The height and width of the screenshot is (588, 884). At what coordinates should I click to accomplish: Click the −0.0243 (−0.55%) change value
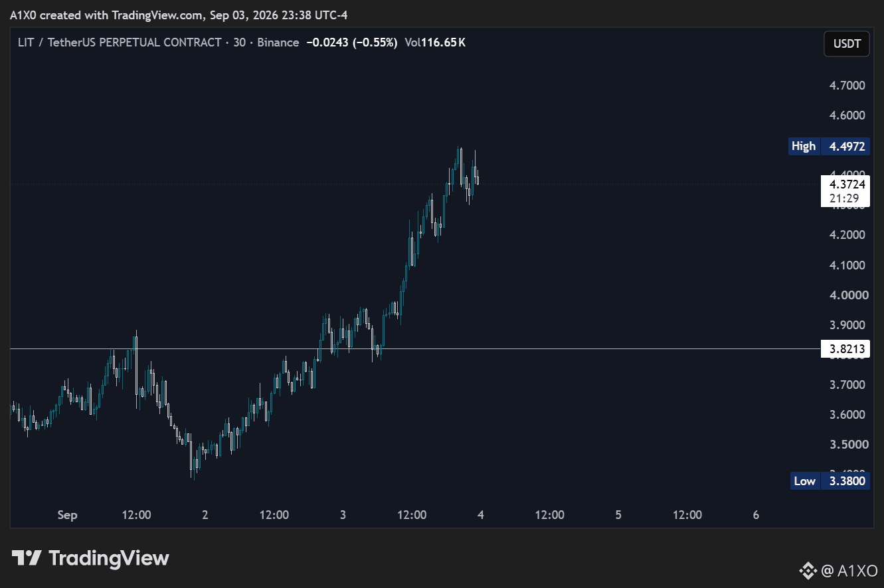(x=351, y=42)
